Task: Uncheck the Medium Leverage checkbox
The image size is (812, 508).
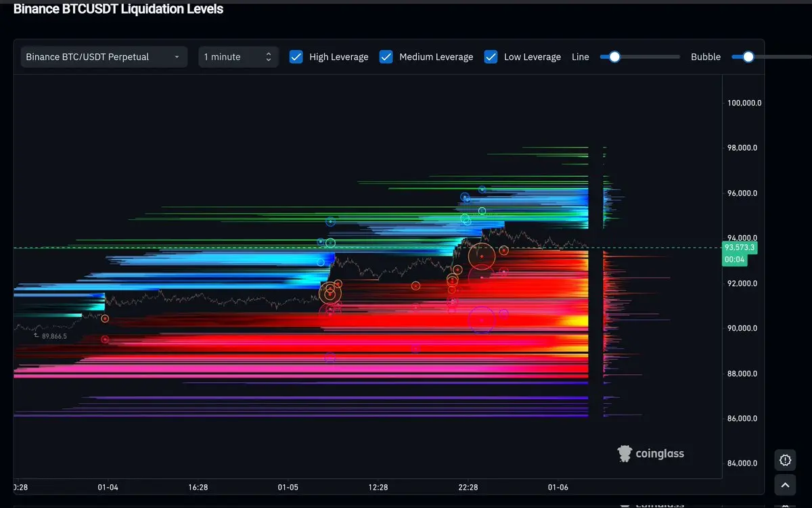Action: 386,57
